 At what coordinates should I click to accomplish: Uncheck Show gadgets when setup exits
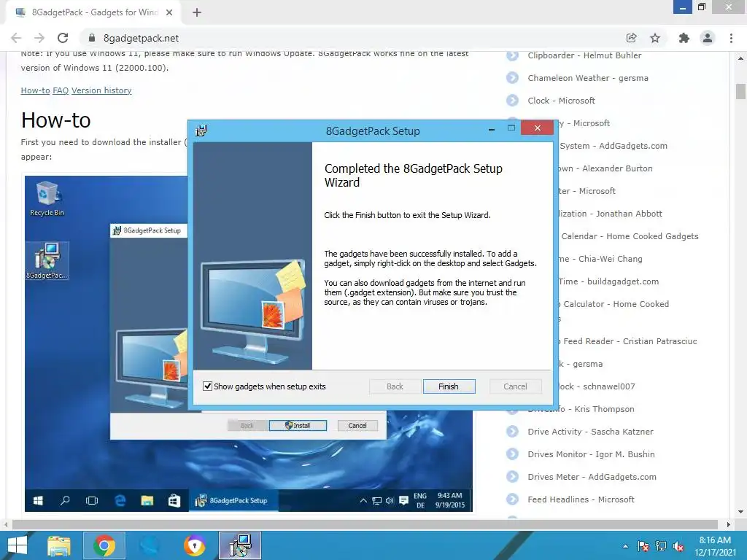coord(207,386)
